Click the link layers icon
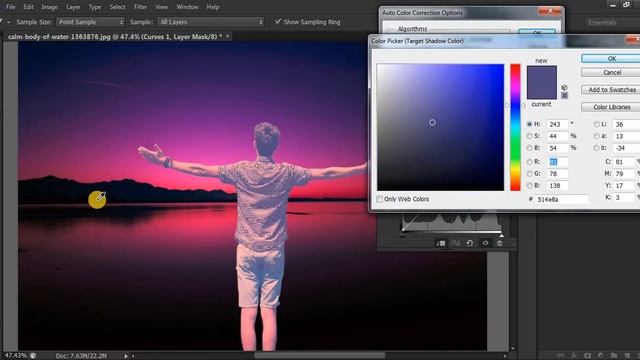 [560, 356]
